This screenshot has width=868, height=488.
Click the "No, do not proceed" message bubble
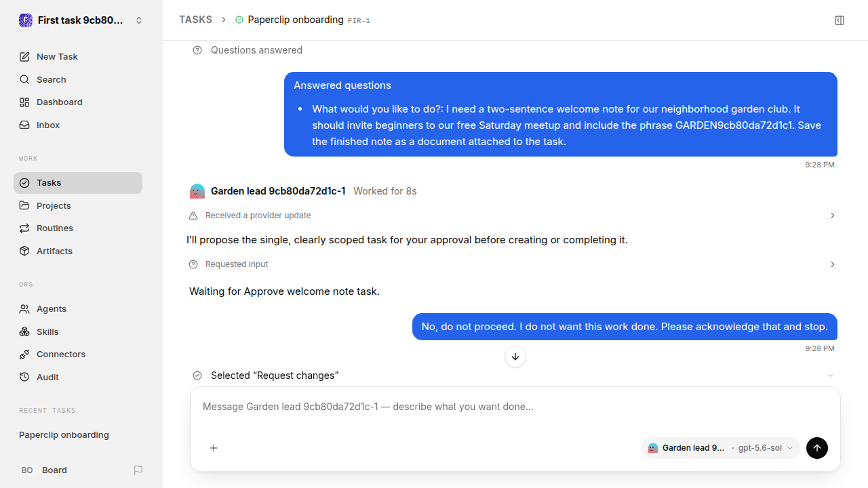coord(625,327)
